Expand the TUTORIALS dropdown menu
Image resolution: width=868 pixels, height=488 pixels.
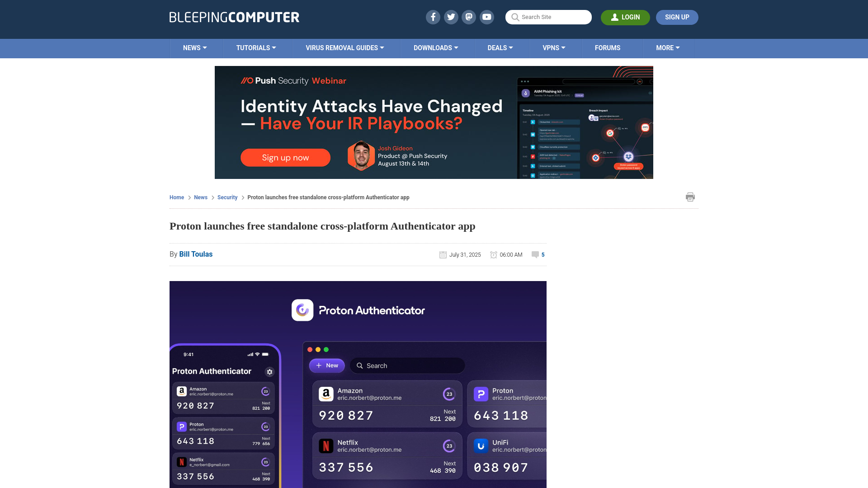tap(256, 48)
